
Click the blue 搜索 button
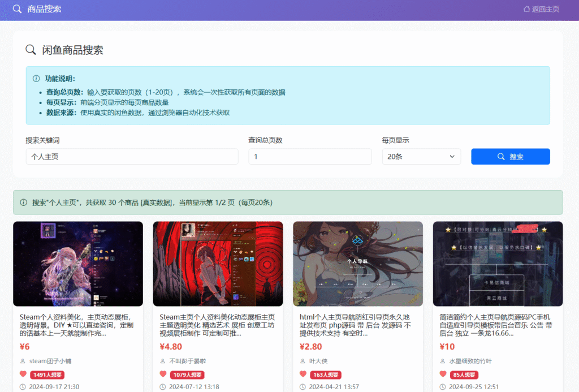coord(511,157)
